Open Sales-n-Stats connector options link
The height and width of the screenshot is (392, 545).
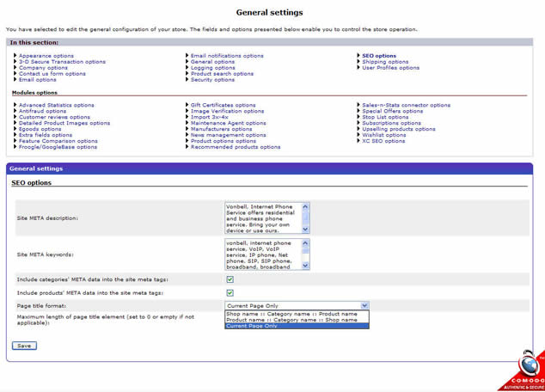(407, 105)
